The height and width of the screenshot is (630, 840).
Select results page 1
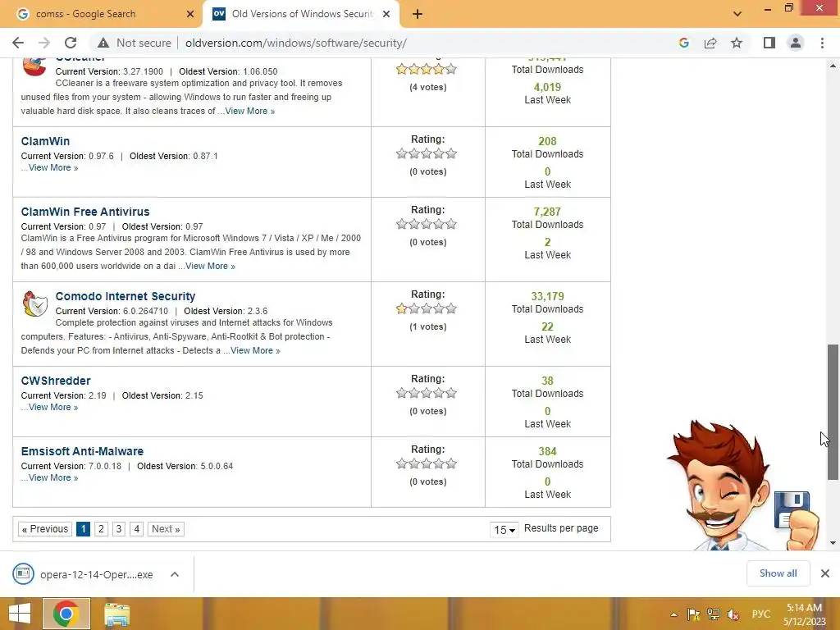(x=83, y=529)
